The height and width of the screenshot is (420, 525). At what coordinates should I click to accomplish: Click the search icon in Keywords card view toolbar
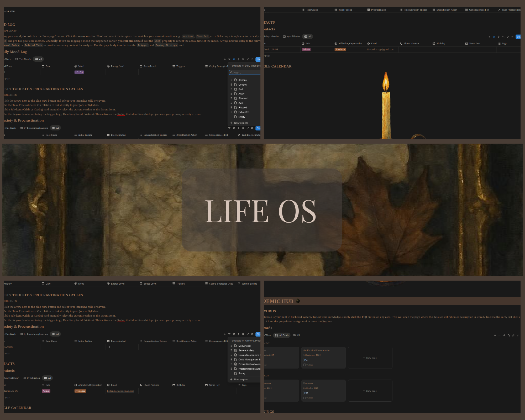pos(509,335)
